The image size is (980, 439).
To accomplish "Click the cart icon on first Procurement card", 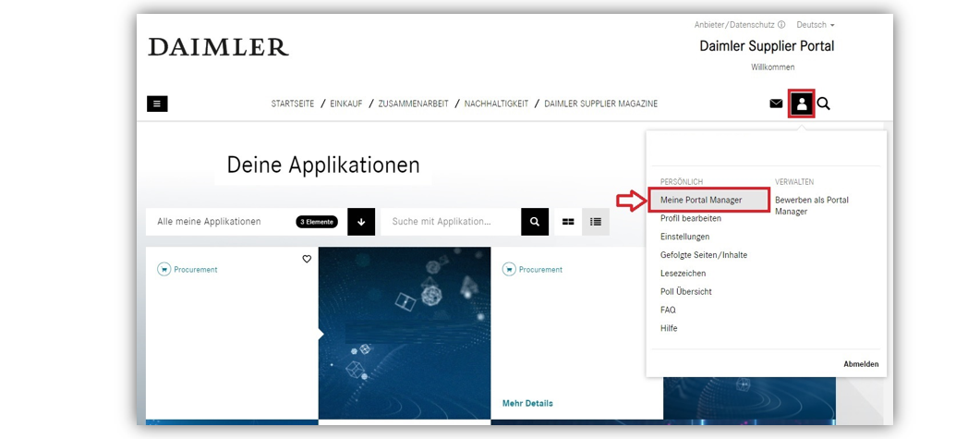I will (x=163, y=270).
